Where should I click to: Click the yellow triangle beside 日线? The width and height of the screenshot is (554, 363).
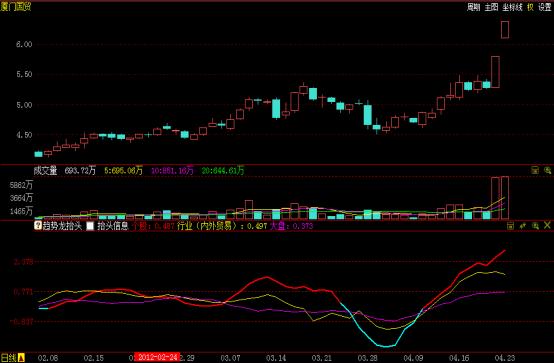point(21,358)
